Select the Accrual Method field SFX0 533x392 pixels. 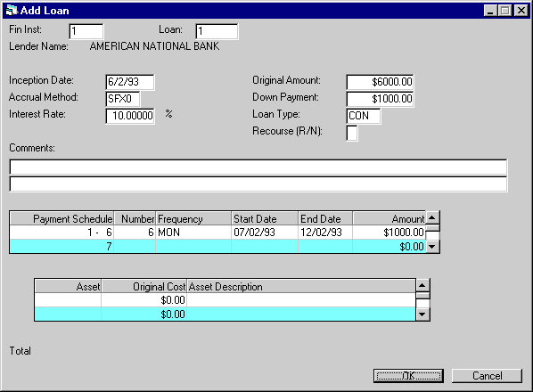click(123, 99)
